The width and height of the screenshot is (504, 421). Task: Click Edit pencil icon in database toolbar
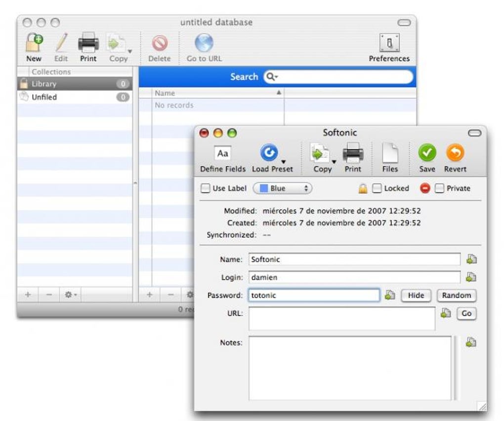pyautogui.click(x=61, y=42)
